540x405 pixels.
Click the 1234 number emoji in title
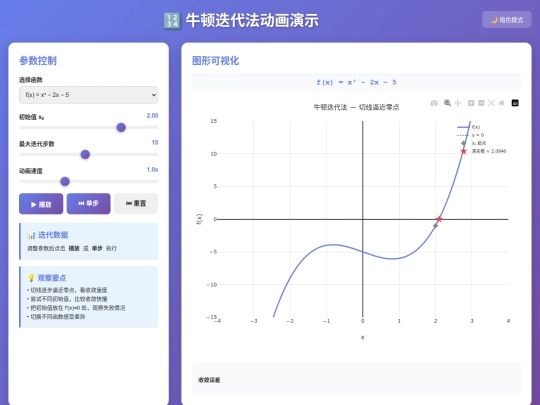pyautogui.click(x=172, y=20)
